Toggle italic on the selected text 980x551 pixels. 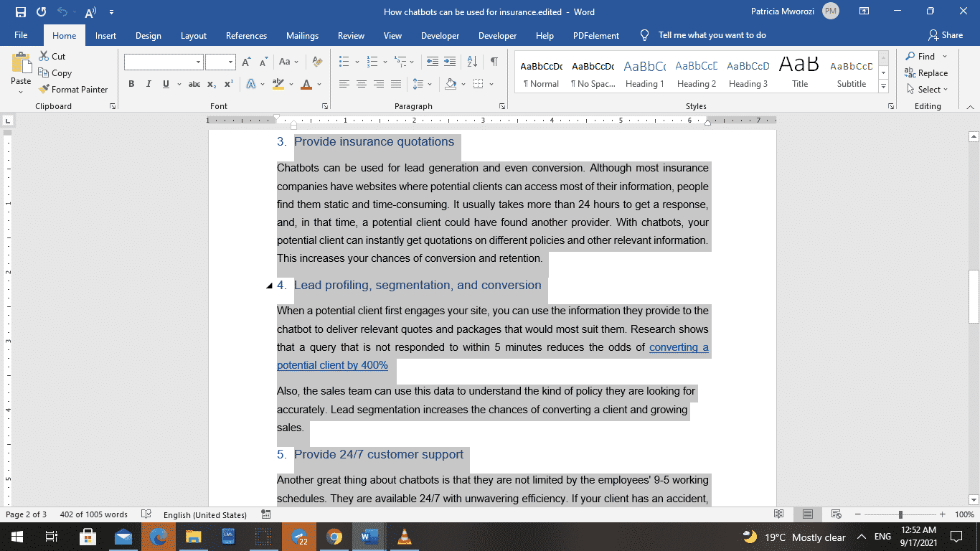pyautogui.click(x=148, y=84)
